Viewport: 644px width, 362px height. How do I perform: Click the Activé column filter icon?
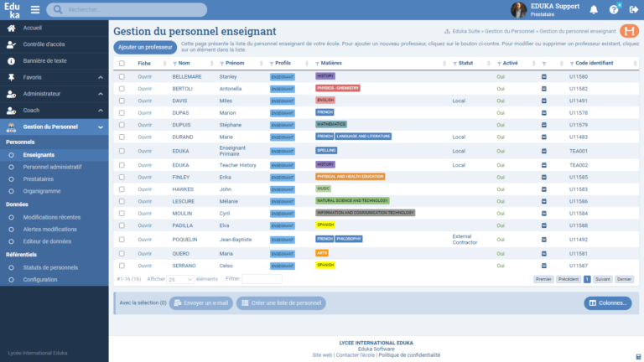click(499, 64)
